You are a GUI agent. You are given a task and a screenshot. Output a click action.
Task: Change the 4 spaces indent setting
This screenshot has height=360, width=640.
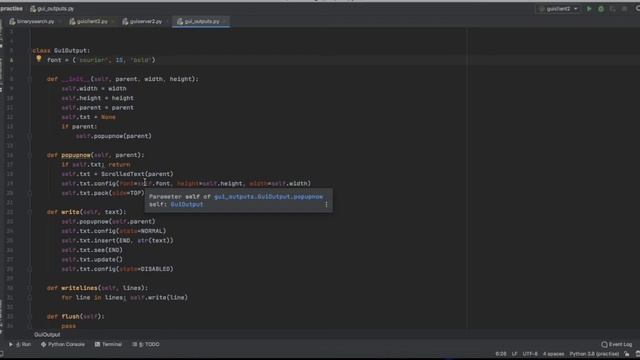pyautogui.click(x=553, y=354)
